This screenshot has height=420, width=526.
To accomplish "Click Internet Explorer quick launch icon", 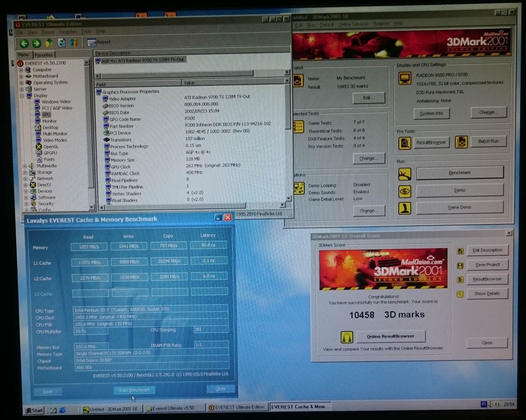I will coord(62,410).
